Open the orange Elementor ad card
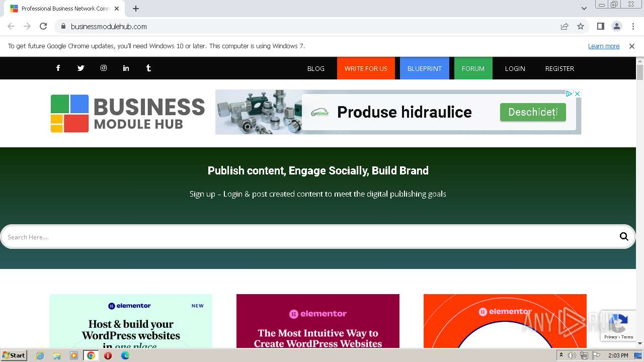This screenshot has height=362, width=644. click(x=505, y=321)
